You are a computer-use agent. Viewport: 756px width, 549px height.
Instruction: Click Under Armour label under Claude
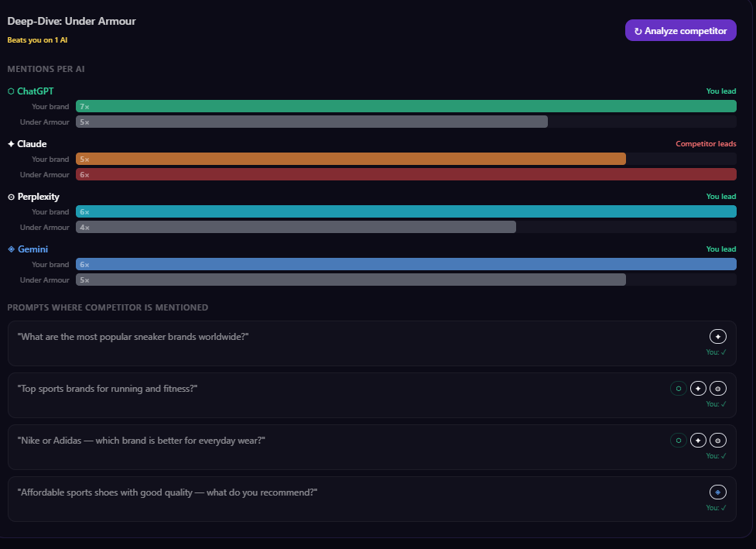click(x=44, y=175)
